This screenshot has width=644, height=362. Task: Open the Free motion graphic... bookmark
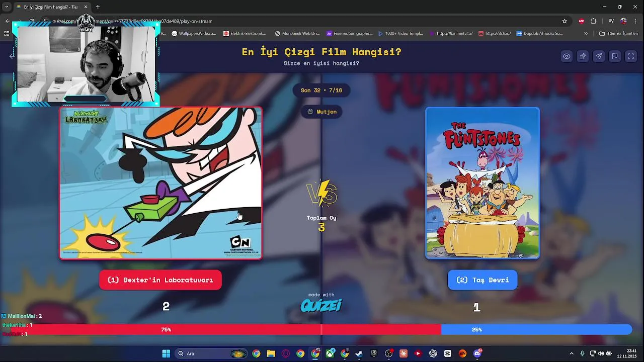click(x=350, y=34)
